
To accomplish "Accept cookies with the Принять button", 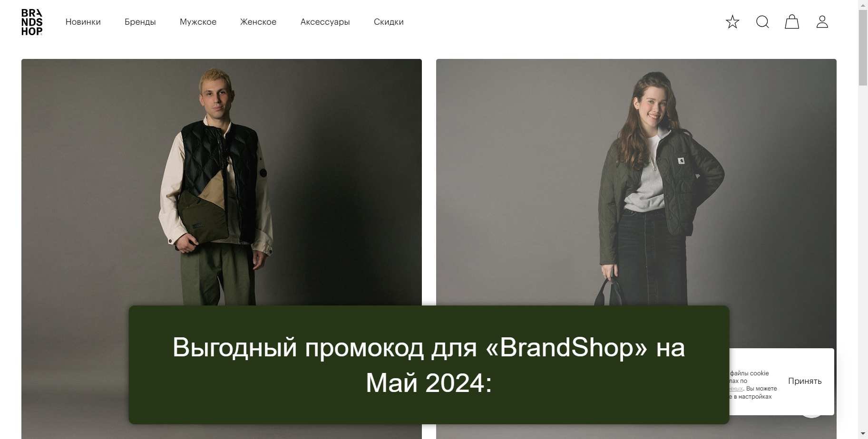I will (805, 381).
